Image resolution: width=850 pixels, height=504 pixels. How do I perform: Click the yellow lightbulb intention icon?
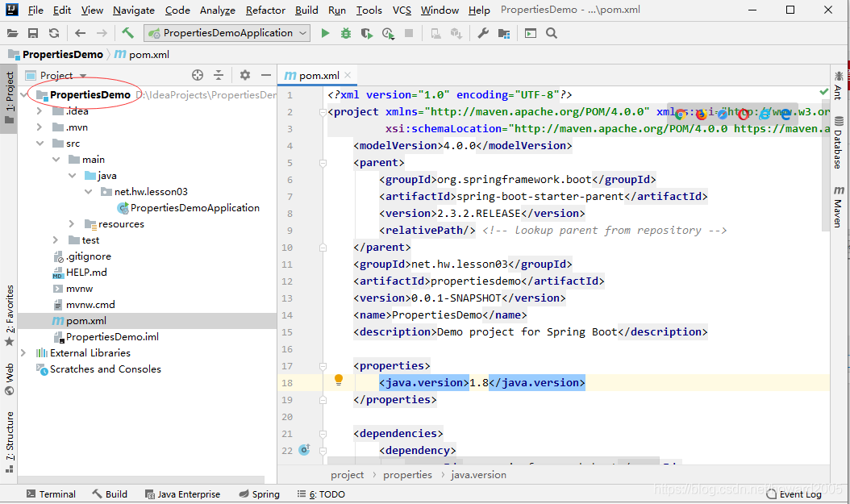point(339,380)
